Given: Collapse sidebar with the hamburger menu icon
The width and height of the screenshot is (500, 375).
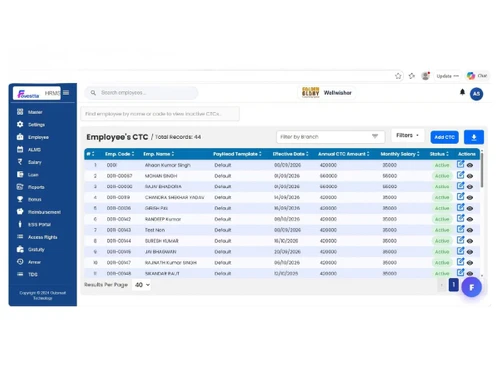Looking at the screenshot, I should (66, 93).
